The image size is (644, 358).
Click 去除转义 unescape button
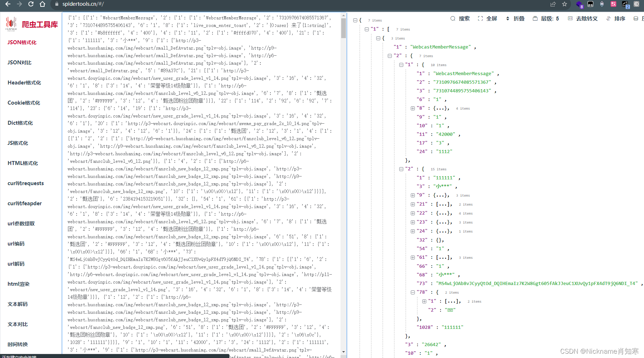583,18
